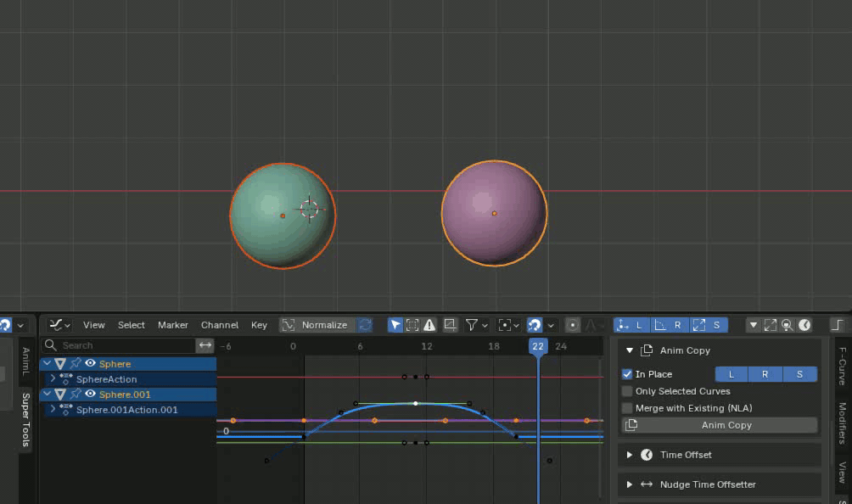
Task: Collapse the Anim Copy panel
Action: [x=629, y=350]
